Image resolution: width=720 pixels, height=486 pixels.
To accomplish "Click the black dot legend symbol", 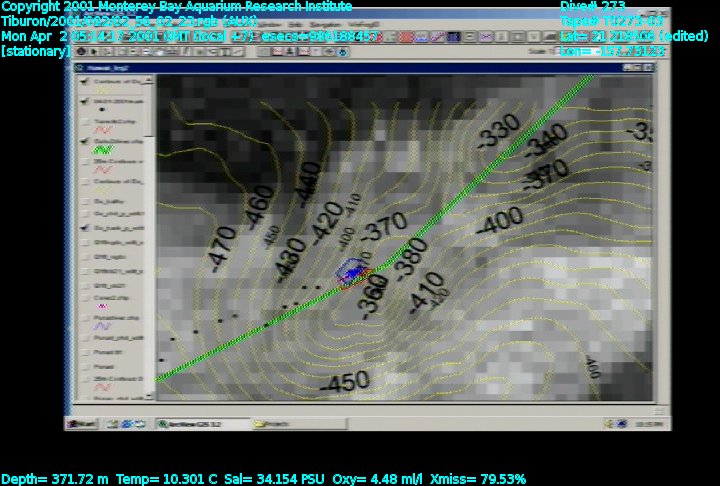I will click(102, 110).
